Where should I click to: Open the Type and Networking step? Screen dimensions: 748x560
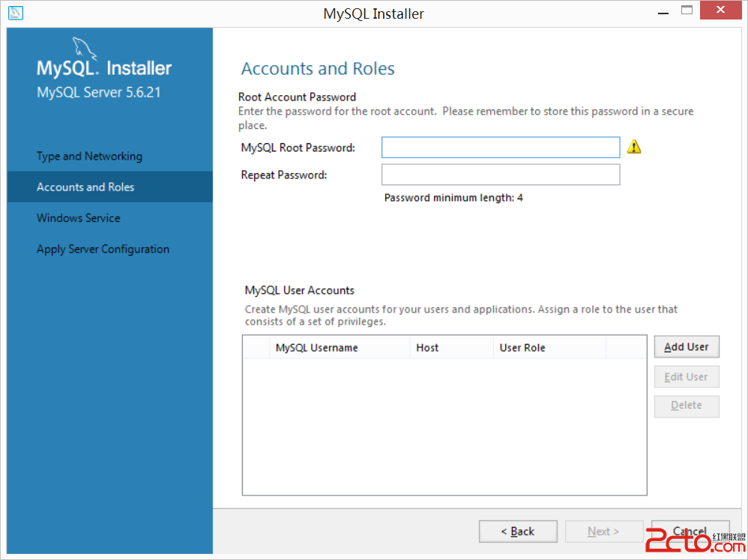[90, 156]
